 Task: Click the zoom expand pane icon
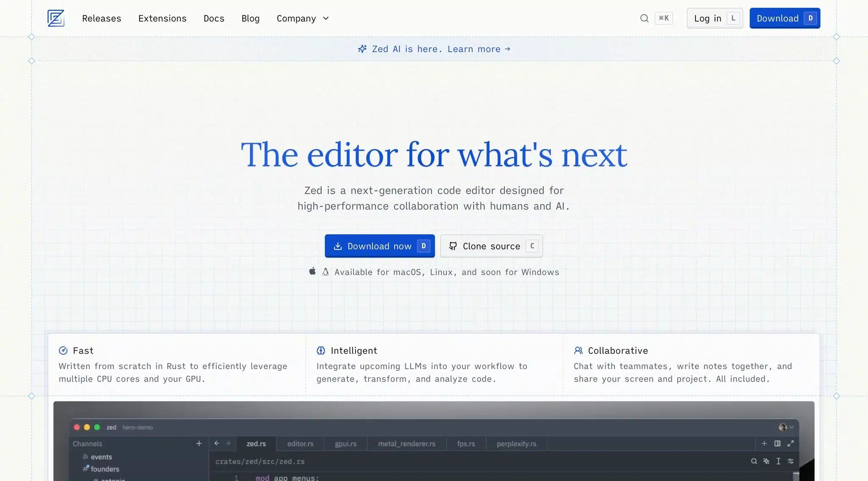pos(790,443)
